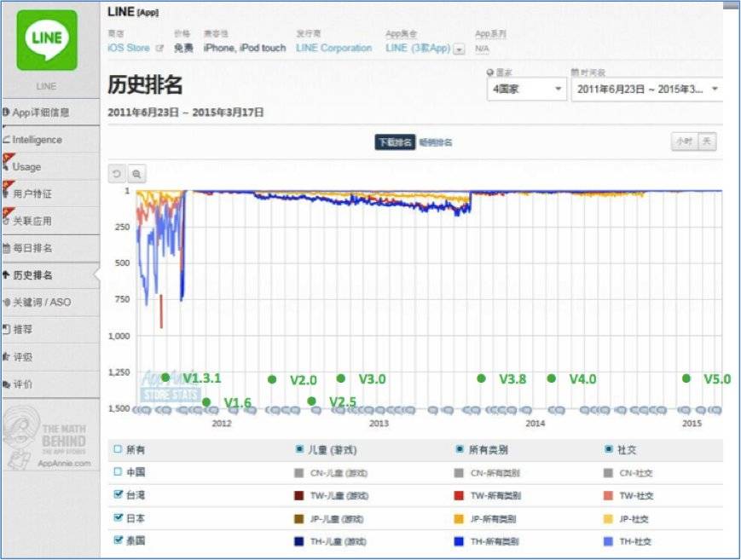The height and width of the screenshot is (560, 741).
Task: Click the Intelligence sidebar icon
Action: 6,140
